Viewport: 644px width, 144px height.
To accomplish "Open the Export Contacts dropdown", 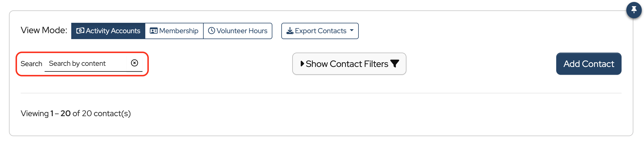I will (320, 31).
